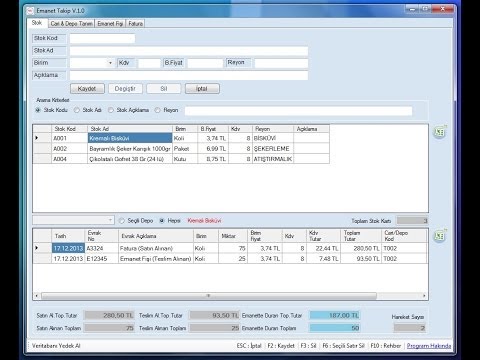Select the A3324 document number cell
The image size is (480, 360).
point(102,248)
